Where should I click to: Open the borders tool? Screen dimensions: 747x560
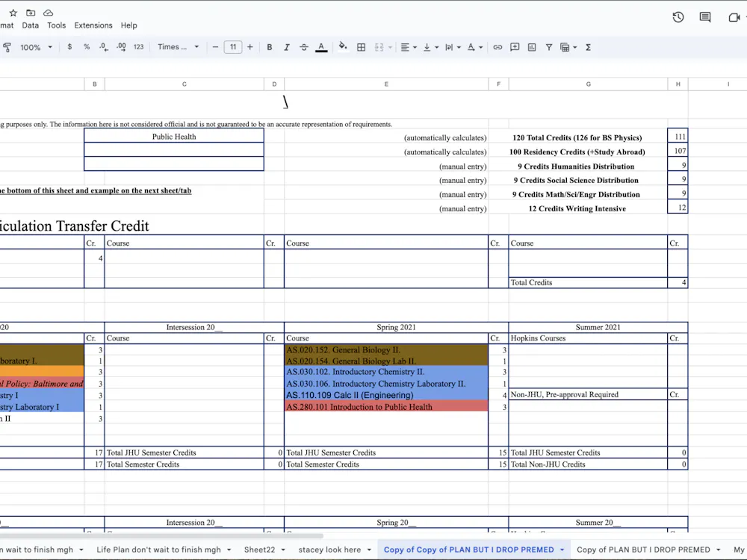[x=361, y=47]
